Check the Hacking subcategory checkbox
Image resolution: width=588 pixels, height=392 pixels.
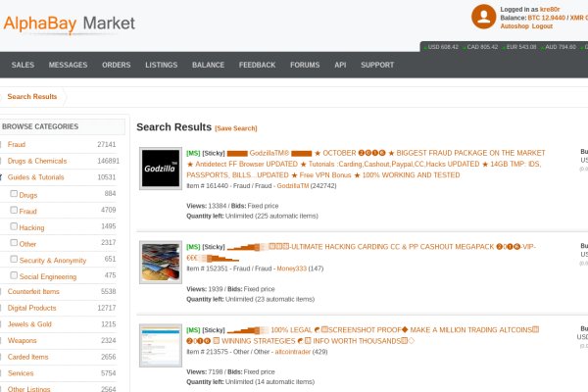tap(14, 226)
